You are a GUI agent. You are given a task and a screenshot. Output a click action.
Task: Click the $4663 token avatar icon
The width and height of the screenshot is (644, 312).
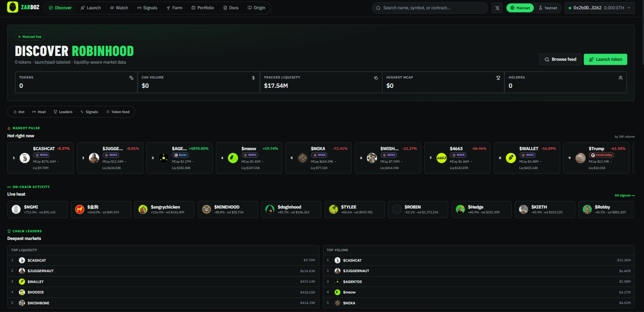pos(441,158)
